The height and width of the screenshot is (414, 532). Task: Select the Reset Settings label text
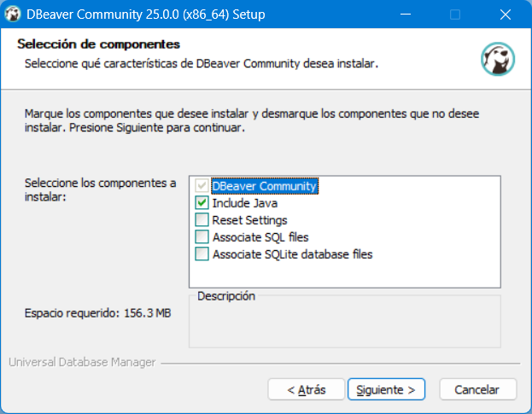249,220
